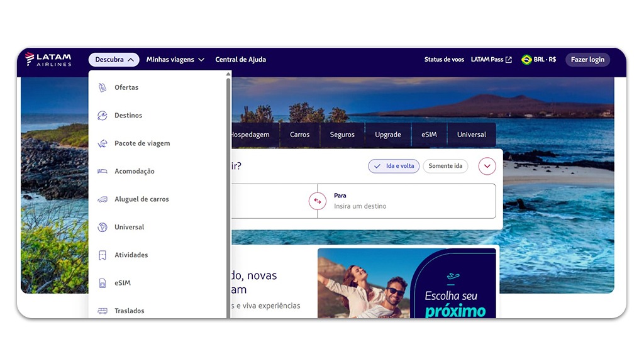Click the Universal globe icon
This screenshot has height=337, width=644.
click(x=103, y=227)
